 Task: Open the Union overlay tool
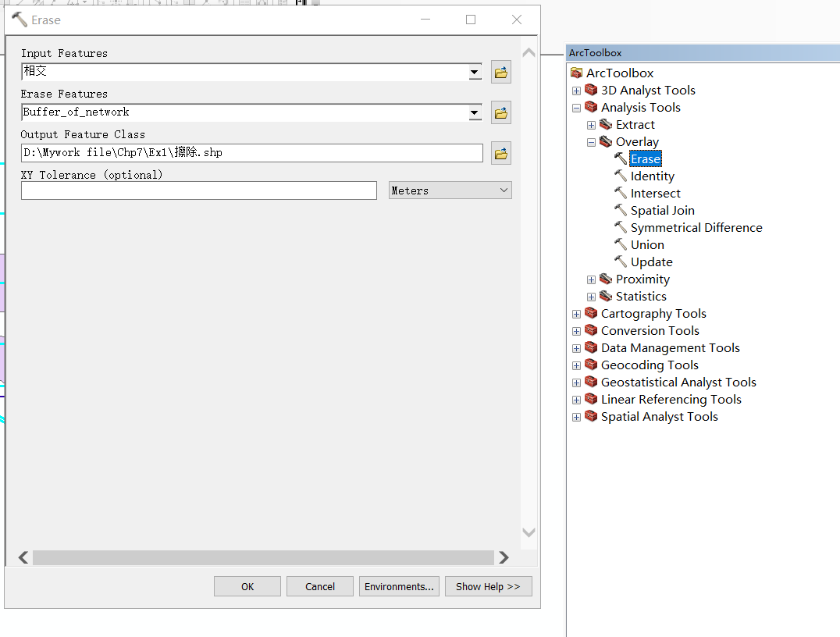point(646,244)
